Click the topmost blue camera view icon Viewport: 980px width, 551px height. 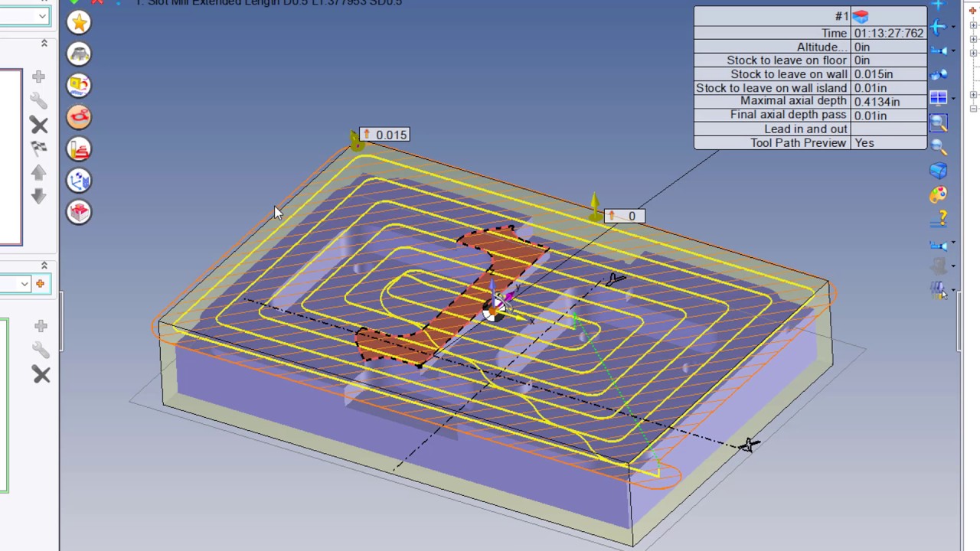pyautogui.click(x=939, y=51)
